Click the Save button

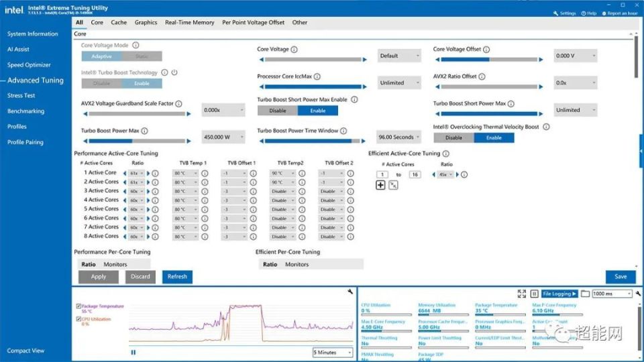(x=621, y=277)
